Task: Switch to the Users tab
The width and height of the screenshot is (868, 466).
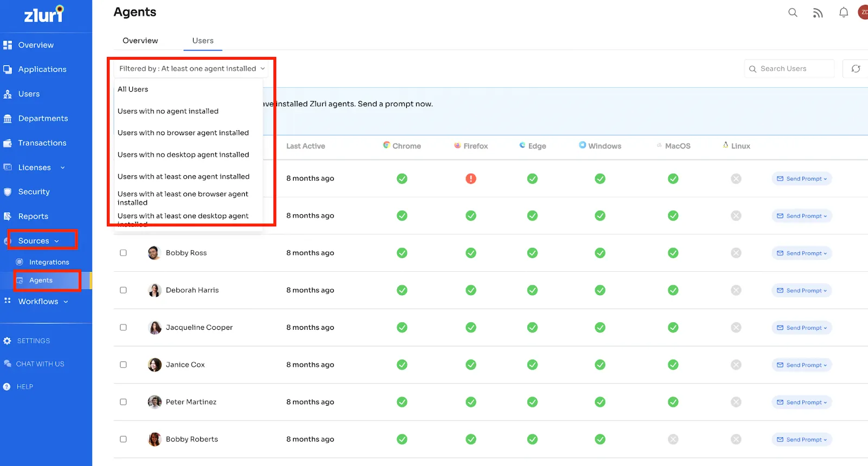Action: click(x=203, y=41)
